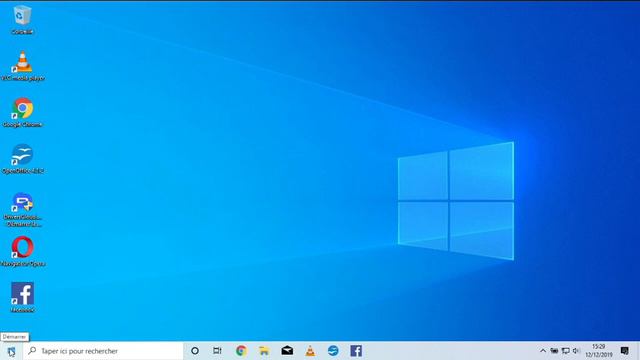Open the volume control tray icon
The height and width of the screenshot is (360, 640).
point(576,351)
